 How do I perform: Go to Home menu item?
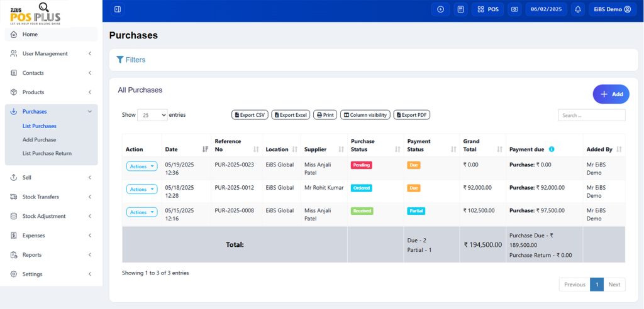click(x=52, y=35)
